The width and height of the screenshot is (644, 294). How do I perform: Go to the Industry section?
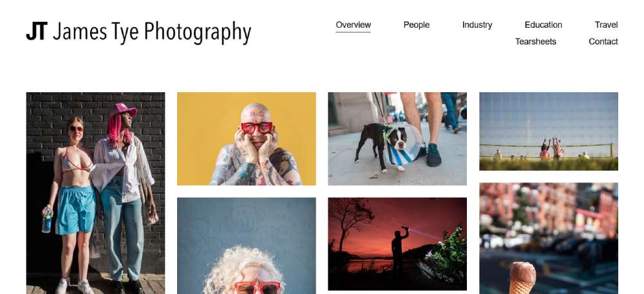click(477, 24)
